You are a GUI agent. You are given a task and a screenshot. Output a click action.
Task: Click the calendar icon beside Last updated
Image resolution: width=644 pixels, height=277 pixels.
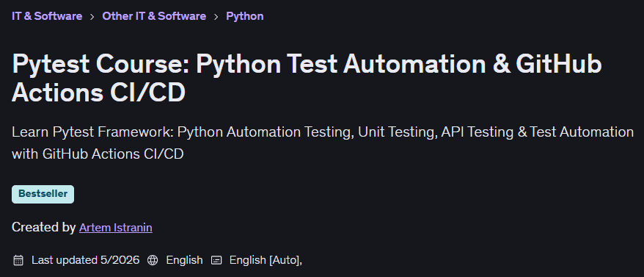18,260
